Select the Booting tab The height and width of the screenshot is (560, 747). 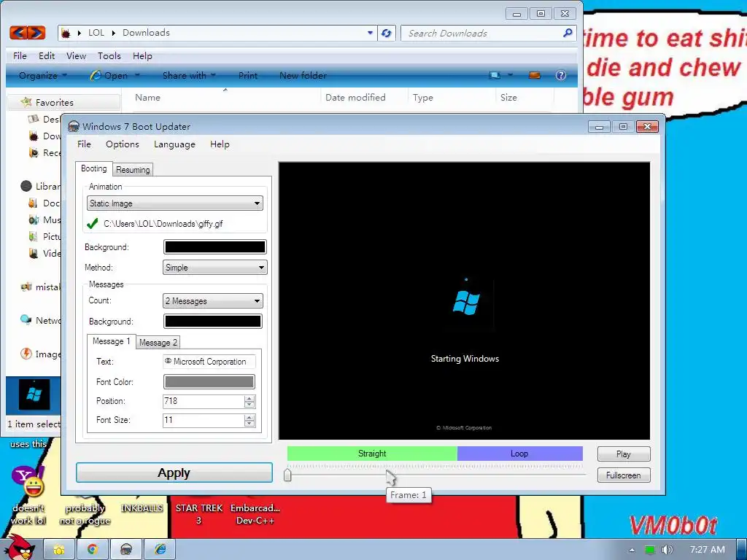pyautogui.click(x=94, y=168)
